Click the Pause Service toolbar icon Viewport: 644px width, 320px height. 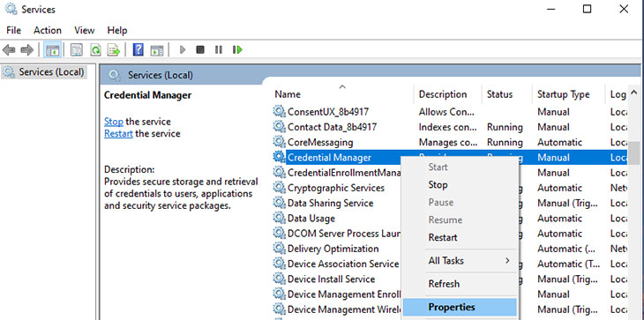tap(219, 50)
